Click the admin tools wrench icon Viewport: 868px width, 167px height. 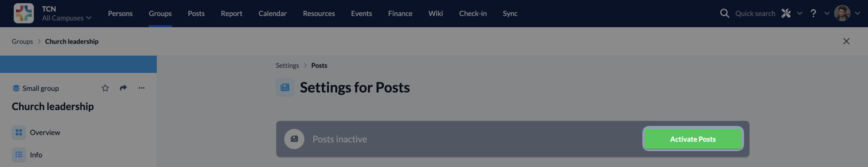tap(786, 13)
